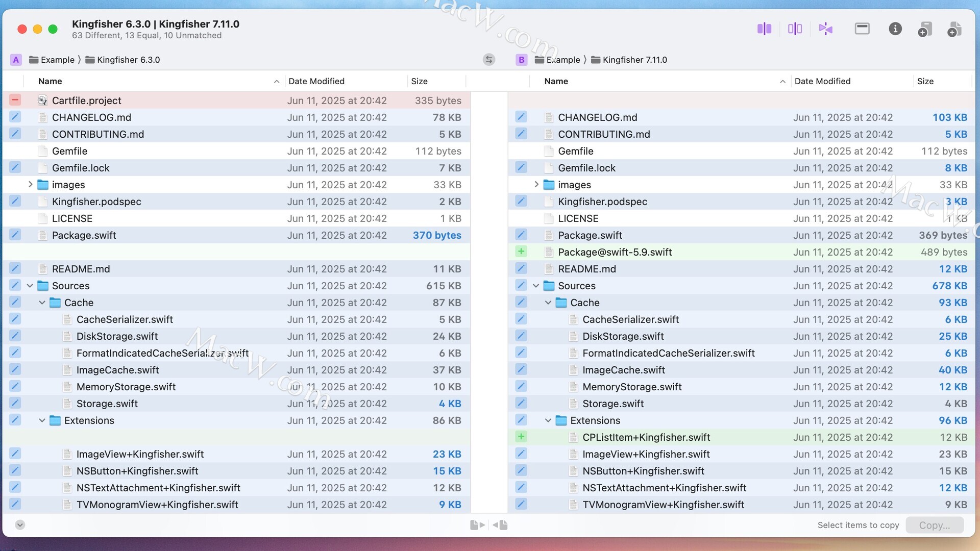
Task: Click the changed badge on left README.md
Action: point(15,268)
